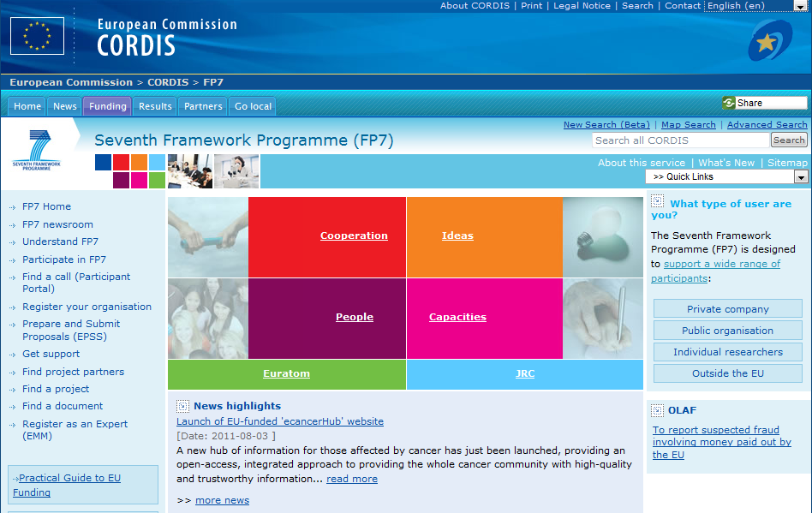Open the ecancerHub website news headline
This screenshot has width=812, height=513.
coord(280,421)
